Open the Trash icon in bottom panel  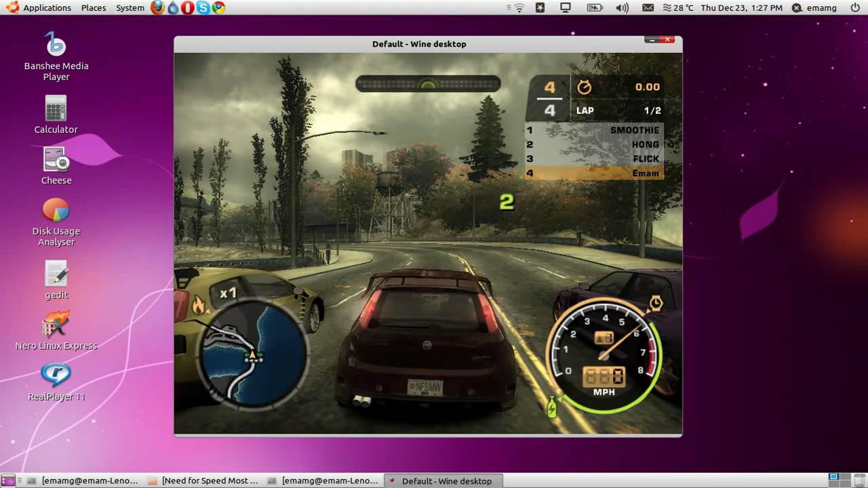(859, 481)
